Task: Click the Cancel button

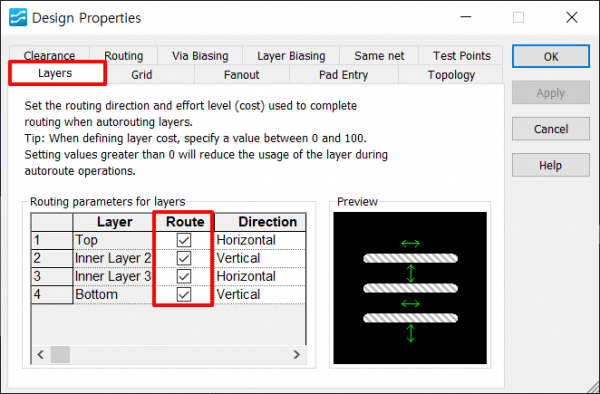Action: [x=551, y=129]
